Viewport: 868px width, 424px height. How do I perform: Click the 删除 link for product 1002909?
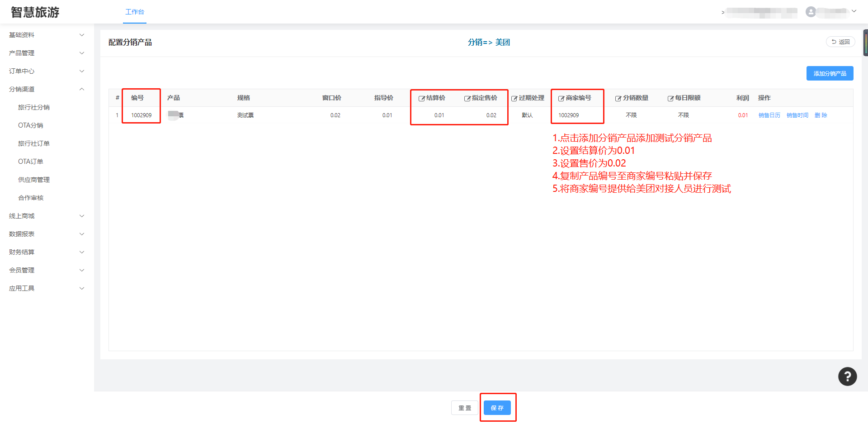click(x=821, y=115)
